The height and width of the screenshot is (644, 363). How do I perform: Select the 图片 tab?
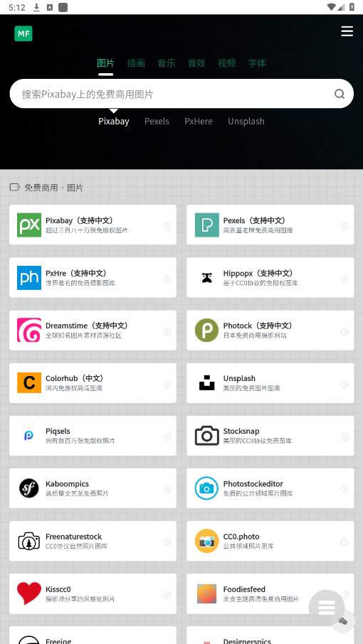pyautogui.click(x=105, y=63)
